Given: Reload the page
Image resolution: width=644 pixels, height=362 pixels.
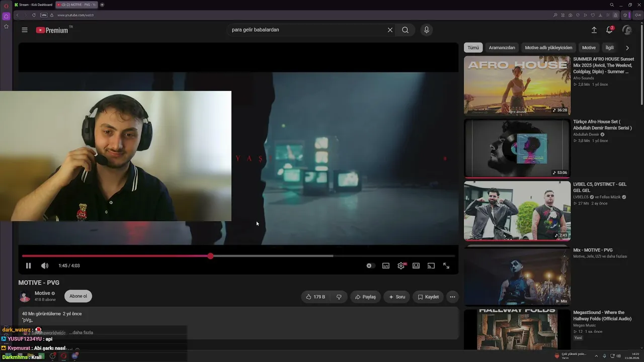Looking at the screenshot, I should (x=34, y=15).
